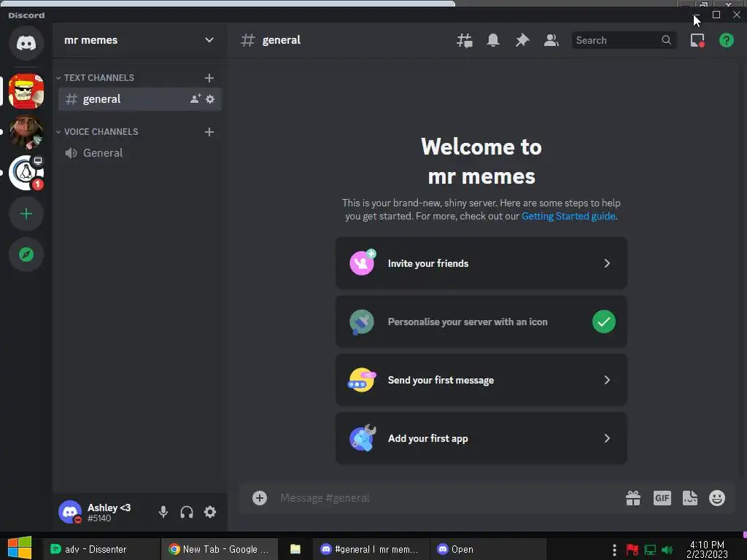
Task: Click the network monitor tray icon
Action: click(650, 550)
